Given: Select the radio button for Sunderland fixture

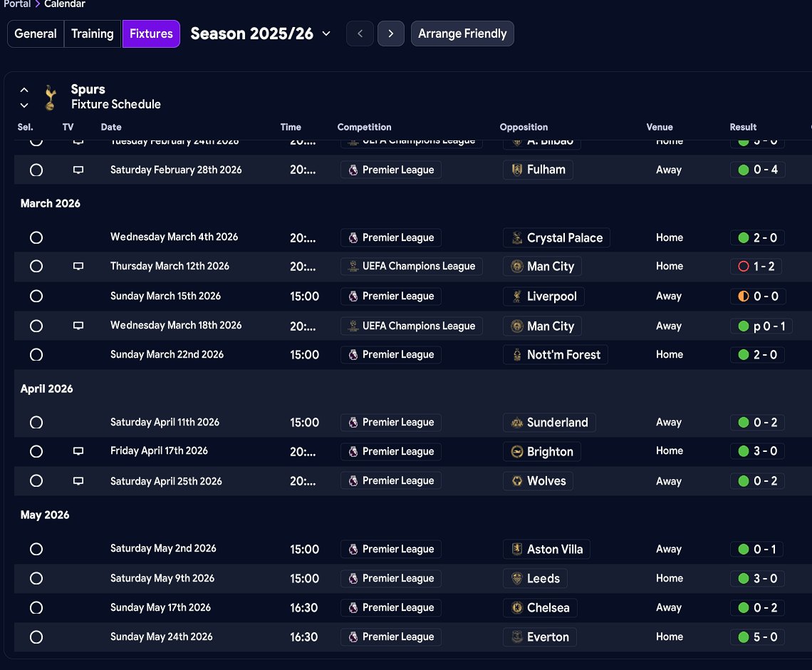Looking at the screenshot, I should (36, 423).
